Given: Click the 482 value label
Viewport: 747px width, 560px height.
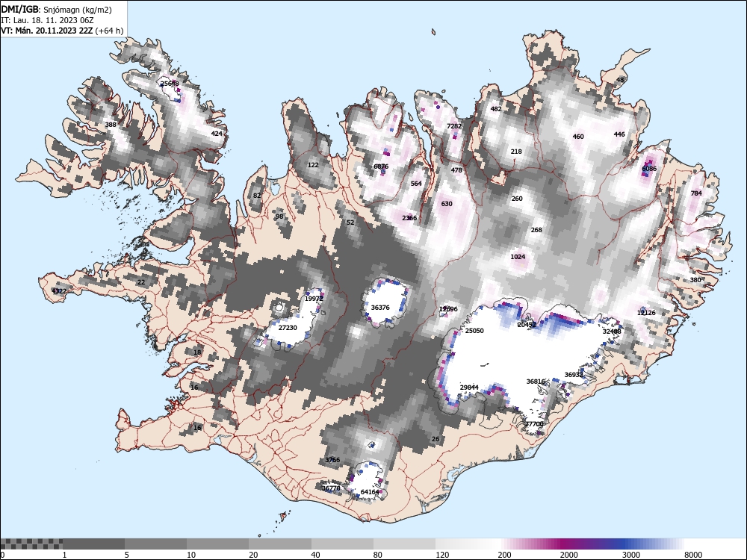Looking at the screenshot, I should [496, 109].
